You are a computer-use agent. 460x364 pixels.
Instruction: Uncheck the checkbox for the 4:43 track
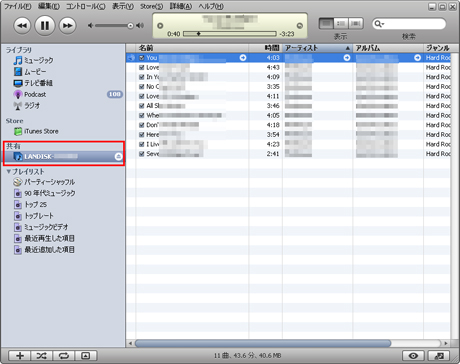(141, 67)
